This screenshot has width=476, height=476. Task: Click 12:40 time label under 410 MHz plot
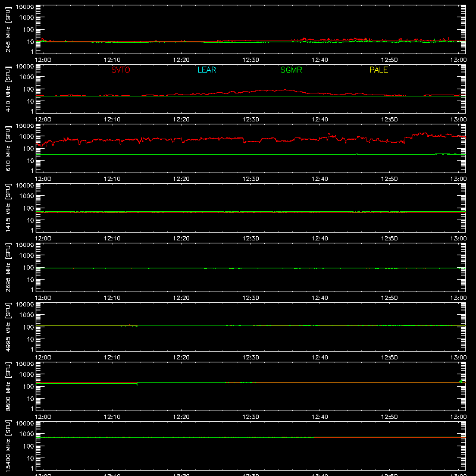coord(320,120)
